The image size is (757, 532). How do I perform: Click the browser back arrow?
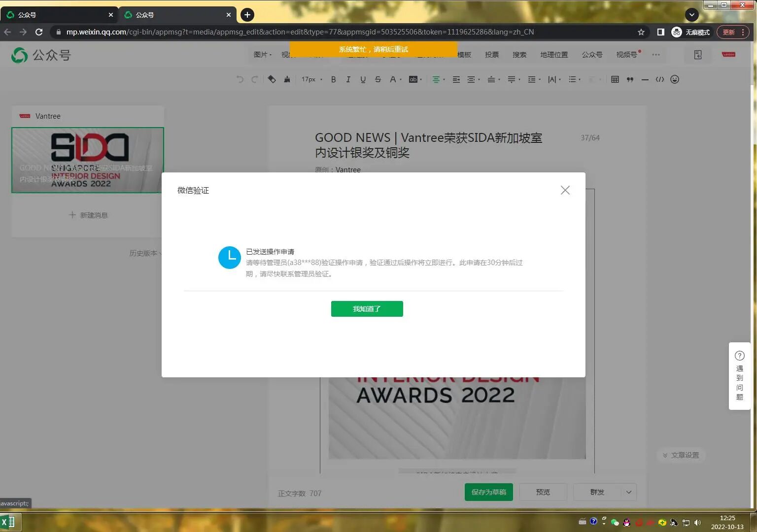(x=7, y=32)
